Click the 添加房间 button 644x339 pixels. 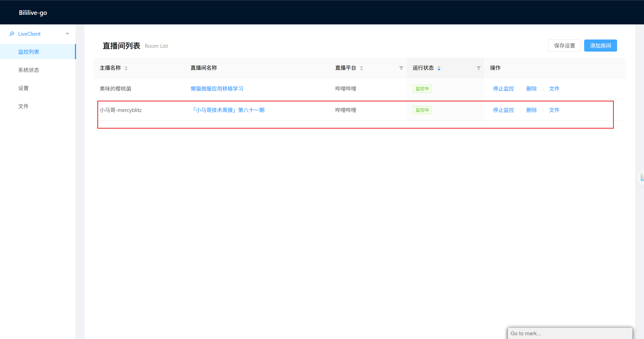click(x=600, y=46)
